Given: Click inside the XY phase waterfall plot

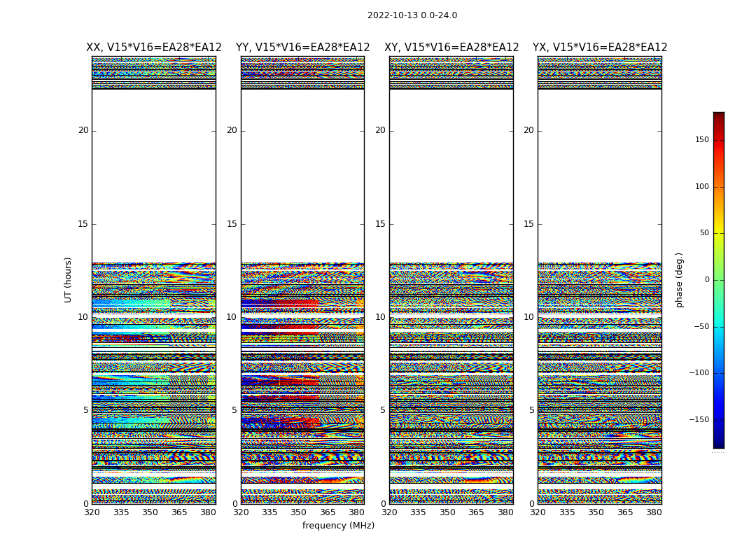Looking at the screenshot, I should [451, 280].
